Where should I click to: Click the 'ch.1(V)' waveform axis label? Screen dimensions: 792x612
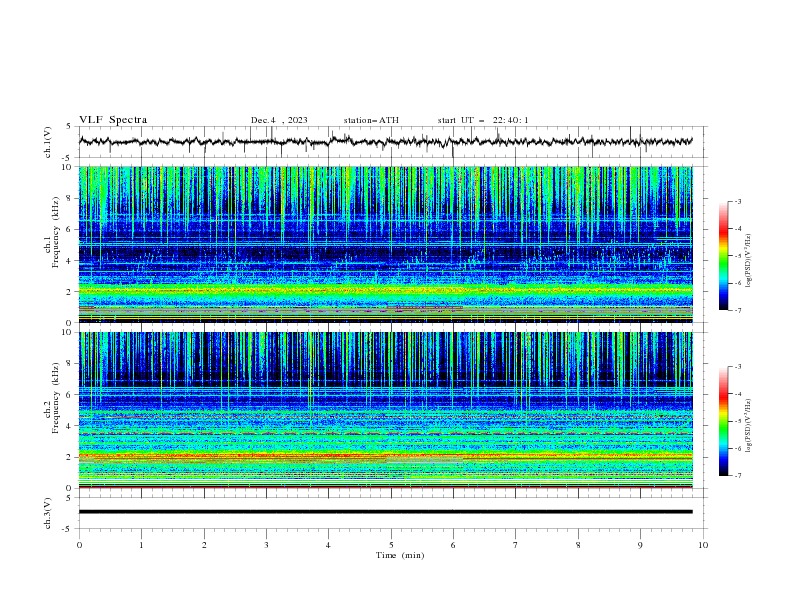tap(48, 142)
